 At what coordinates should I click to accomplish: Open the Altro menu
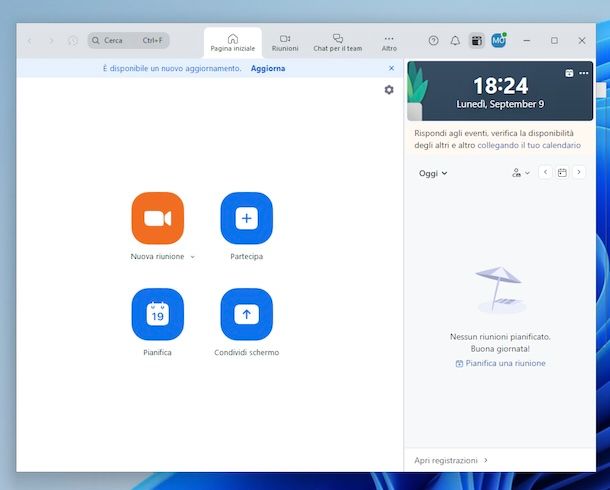(x=389, y=43)
